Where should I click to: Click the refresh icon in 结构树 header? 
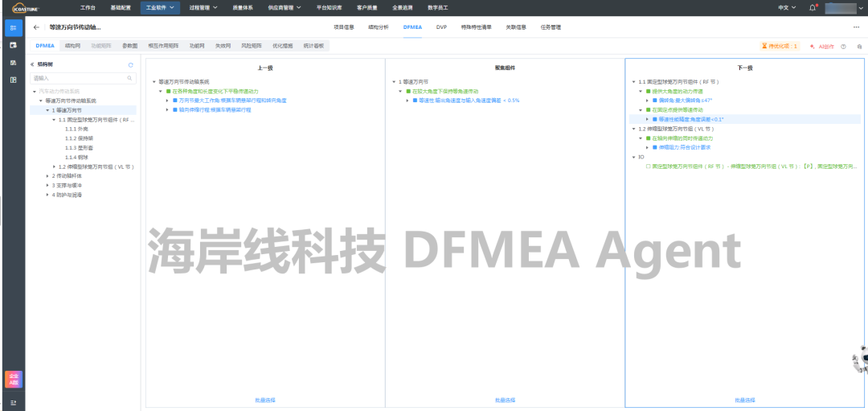pos(131,64)
